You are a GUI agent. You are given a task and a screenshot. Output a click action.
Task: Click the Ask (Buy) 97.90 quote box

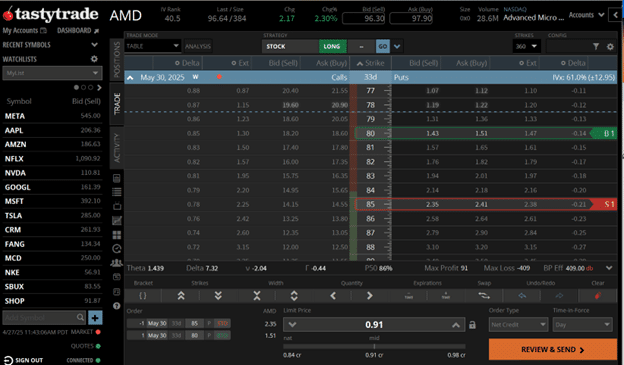tap(411, 18)
